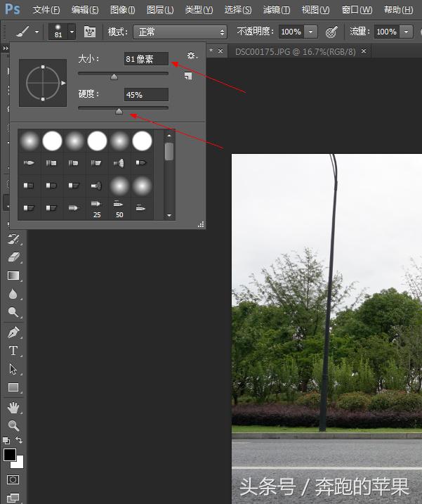
Task: Select the Hand tool
Action: tap(13, 408)
